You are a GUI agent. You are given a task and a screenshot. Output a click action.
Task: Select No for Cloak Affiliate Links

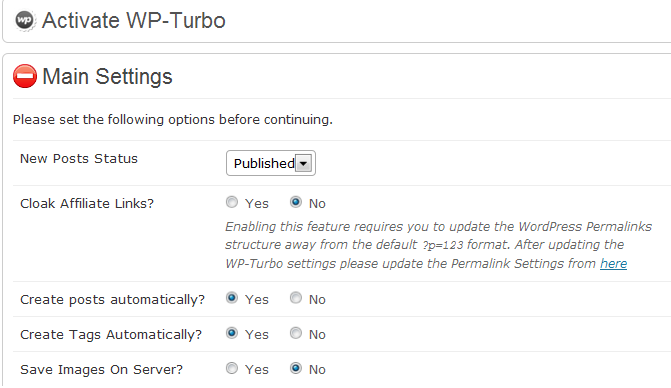(x=296, y=202)
